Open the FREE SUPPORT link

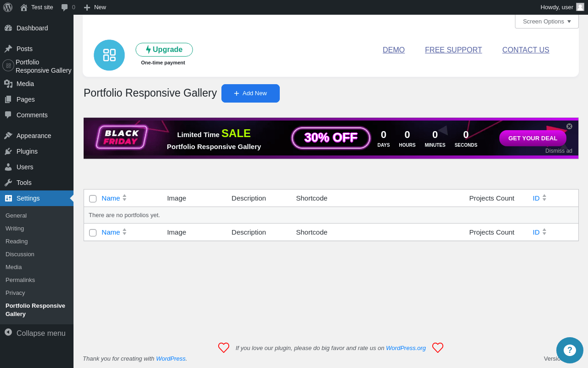point(453,50)
